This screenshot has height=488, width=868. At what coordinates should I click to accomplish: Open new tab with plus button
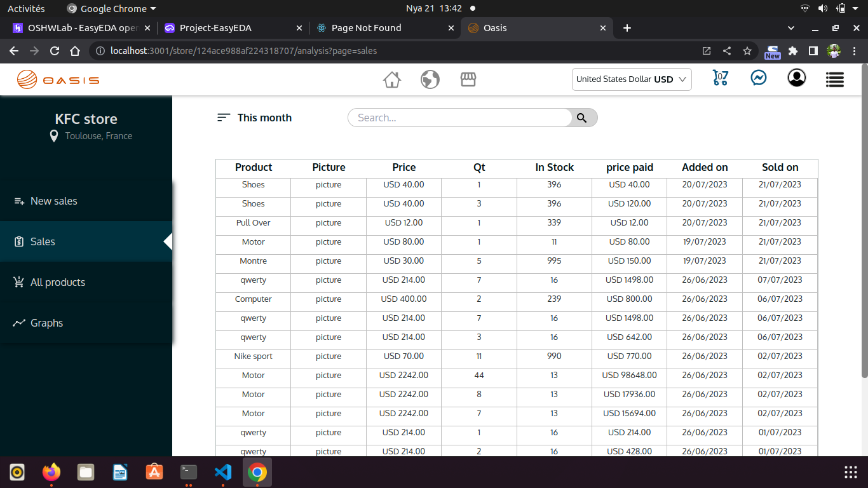click(627, 28)
